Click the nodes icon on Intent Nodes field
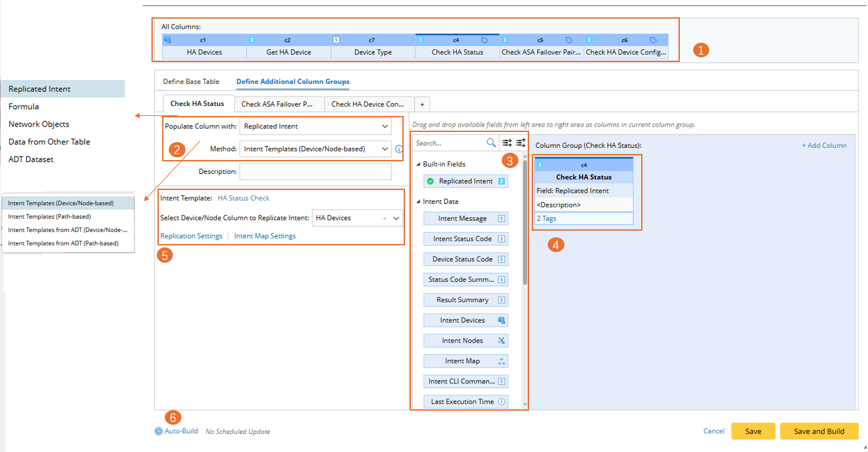This screenshot has width=868, height=452. (502, 341)
